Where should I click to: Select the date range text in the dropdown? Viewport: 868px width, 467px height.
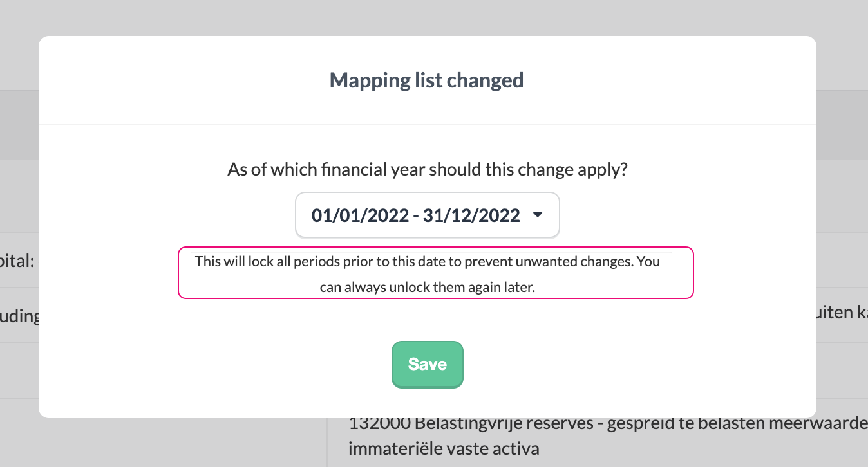[x=415, y=215]
